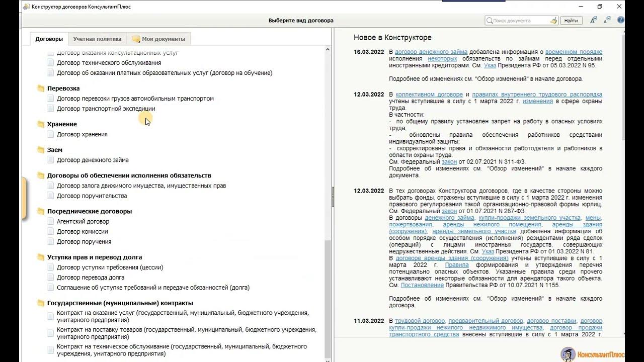
Task: Open link договор денежного займа dated 16.03.2022
Action: pyautogui.click(x=431, y=52)
